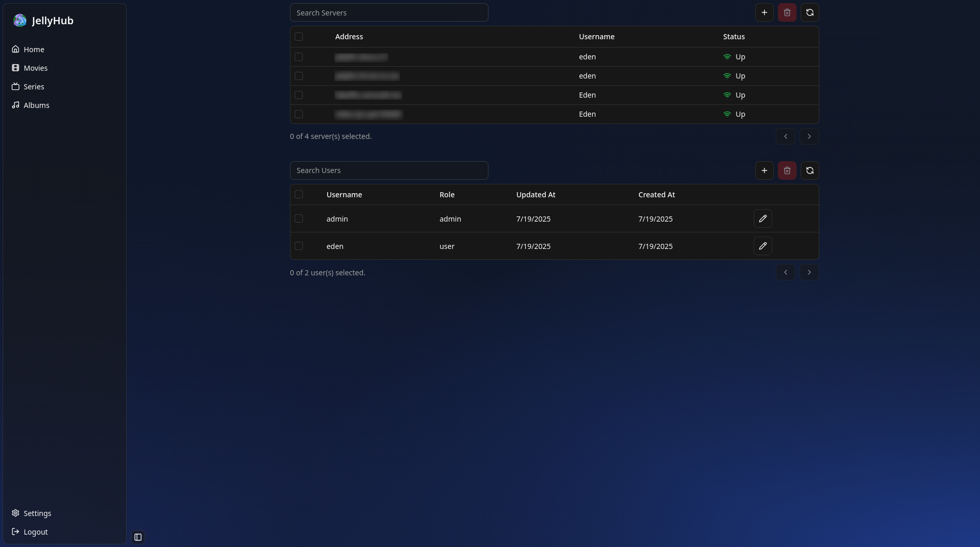The width and height of the screenshot is (980, 547).
Task: Click the users Username column header
Action: pyautogui.click(x=344, y=195)
